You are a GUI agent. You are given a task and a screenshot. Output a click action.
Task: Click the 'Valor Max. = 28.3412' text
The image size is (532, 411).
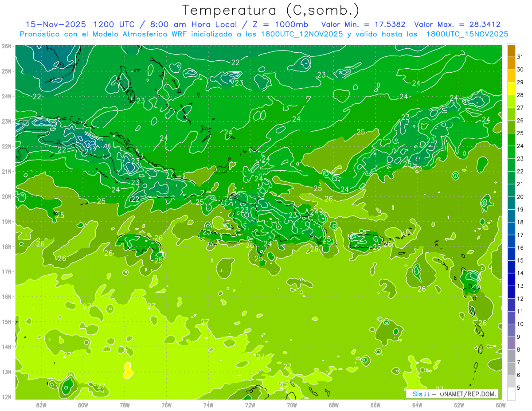pos(458,24)
